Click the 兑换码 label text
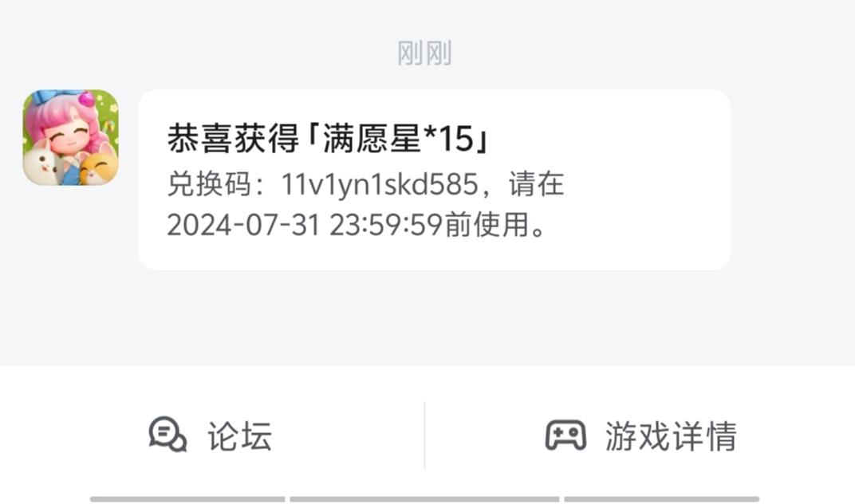The width and height of the screenshot is (855, 504). point(209,184)
